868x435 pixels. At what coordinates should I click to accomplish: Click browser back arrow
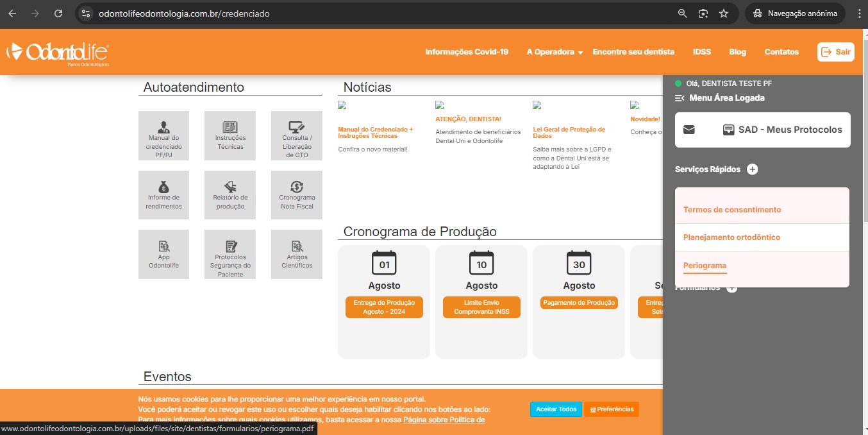12,13
